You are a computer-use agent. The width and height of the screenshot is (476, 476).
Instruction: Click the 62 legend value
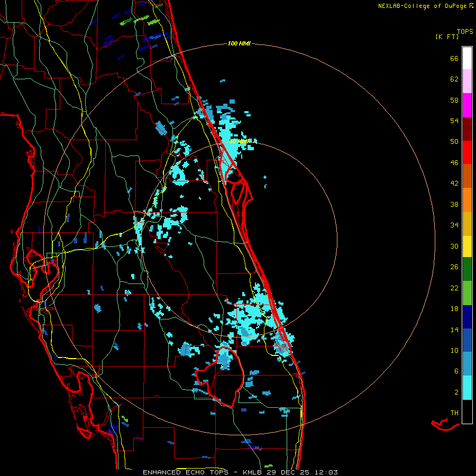pyautogui.click(x=454, y=79)
